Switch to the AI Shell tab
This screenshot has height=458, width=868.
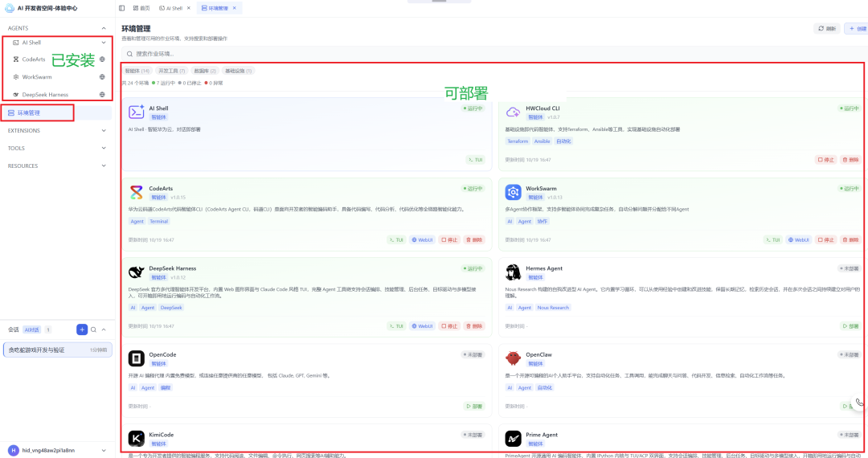[170, 8]
